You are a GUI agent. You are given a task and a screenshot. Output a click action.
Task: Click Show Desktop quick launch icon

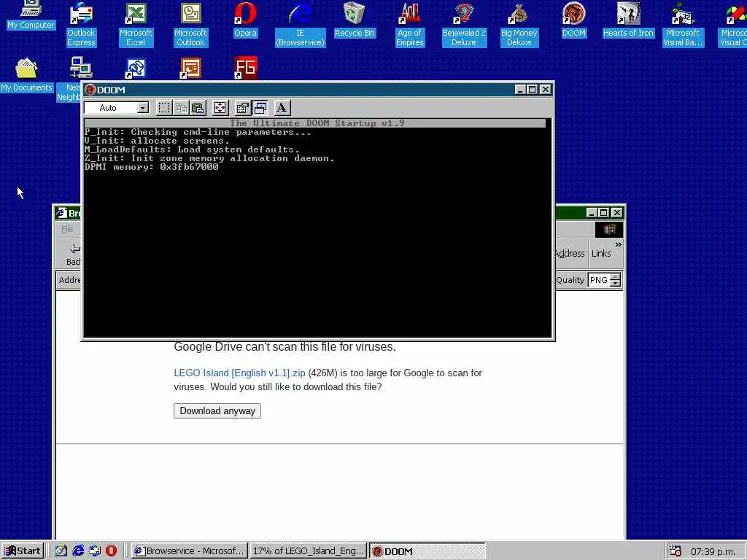pyautogui.click(x=61, y=551)
